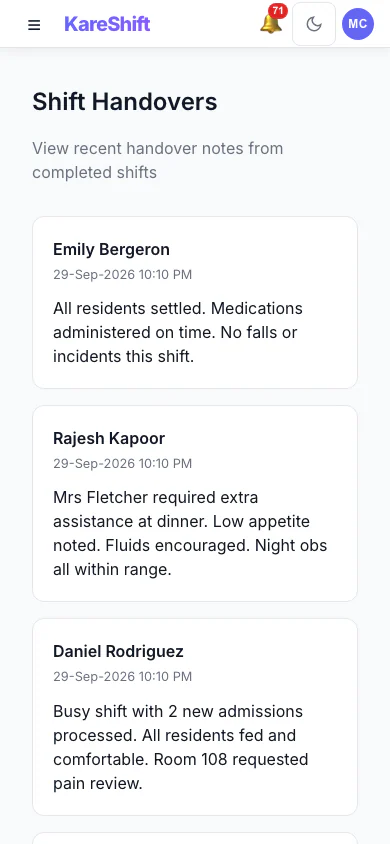Open Emily Bergeron's handover card
The height and width of the screenshot is (844, 390).
(x=195, y=303)
